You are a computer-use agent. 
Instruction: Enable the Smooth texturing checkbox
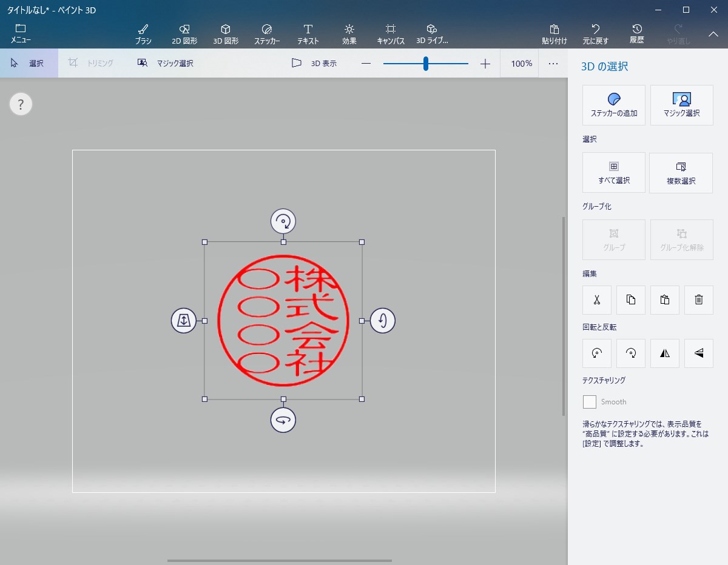(x=590, y=402)
